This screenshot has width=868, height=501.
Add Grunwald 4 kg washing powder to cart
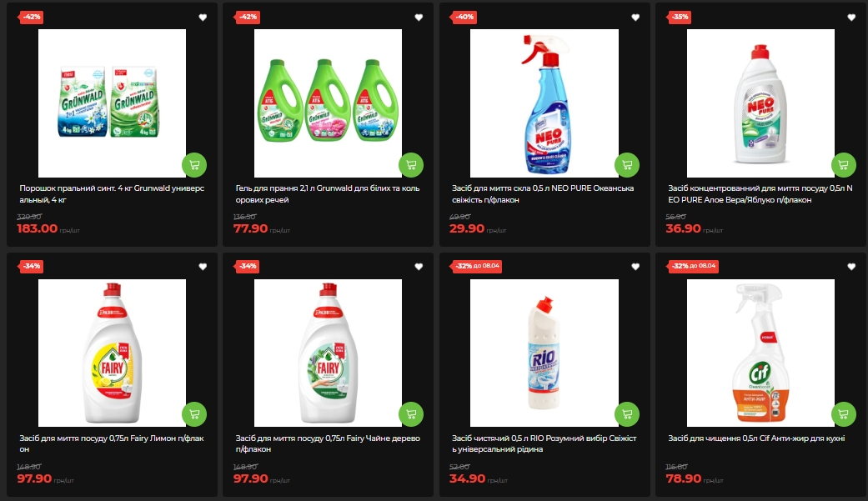click(194, 164)
